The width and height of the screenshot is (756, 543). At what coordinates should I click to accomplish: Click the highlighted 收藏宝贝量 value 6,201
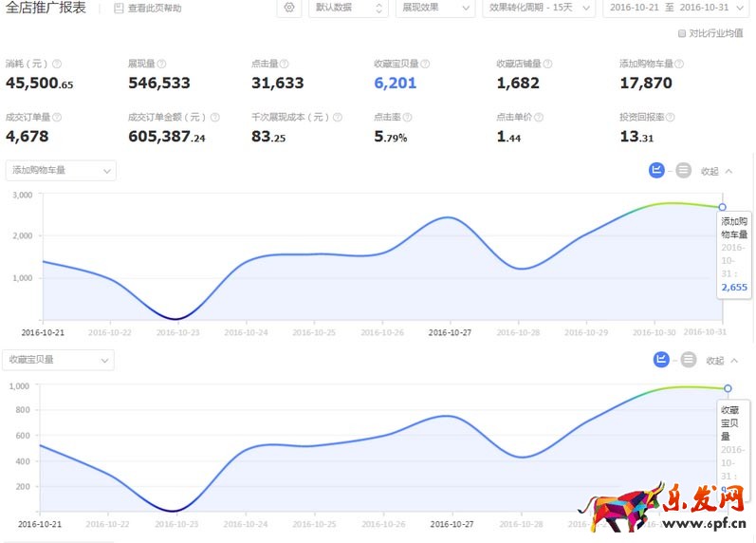396,84
